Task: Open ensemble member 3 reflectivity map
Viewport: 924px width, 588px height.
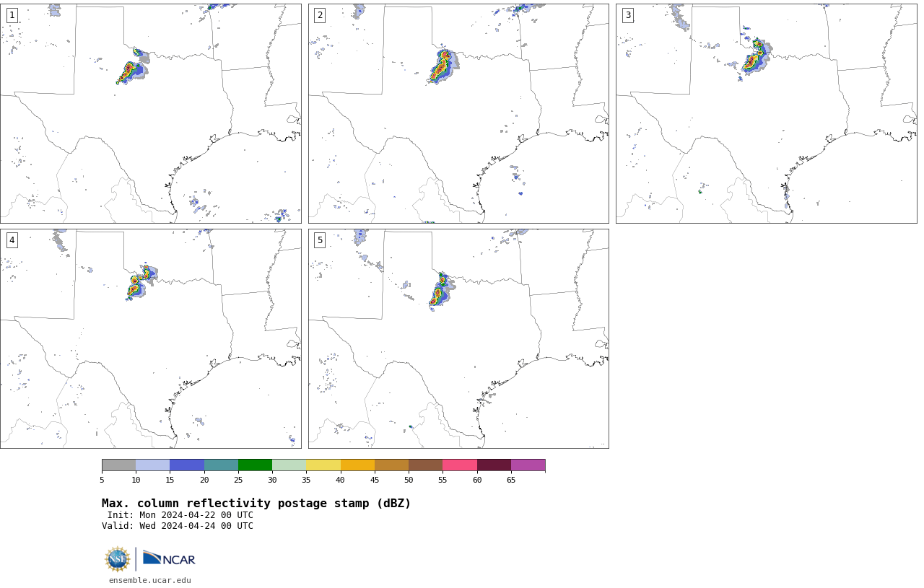Action: tap(766, 113)
